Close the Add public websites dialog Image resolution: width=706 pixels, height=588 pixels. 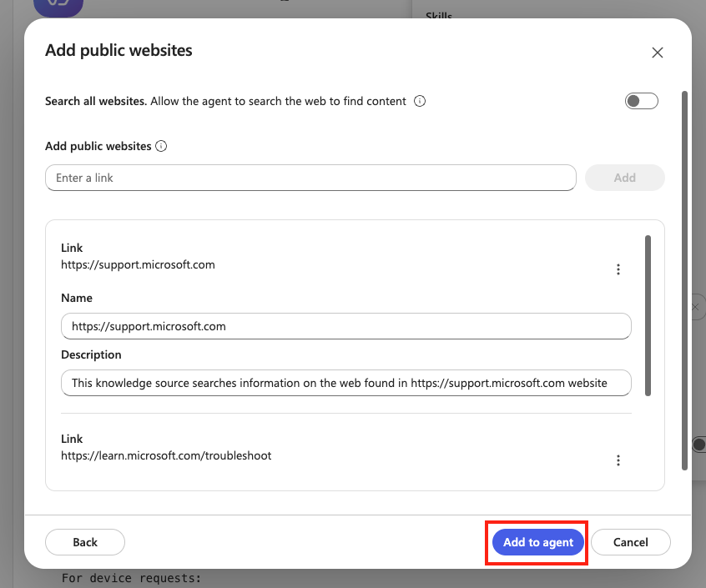(x=657, y=53)
